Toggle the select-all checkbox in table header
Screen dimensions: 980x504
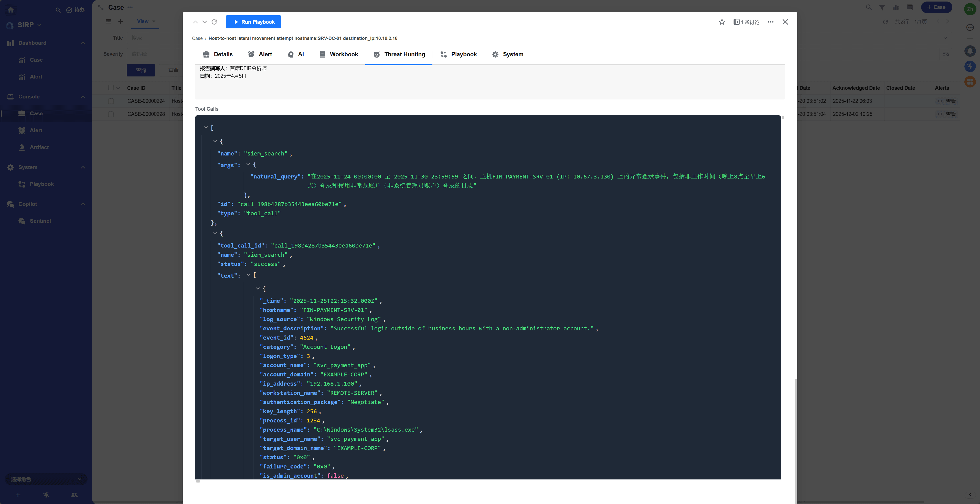point(111,88)
